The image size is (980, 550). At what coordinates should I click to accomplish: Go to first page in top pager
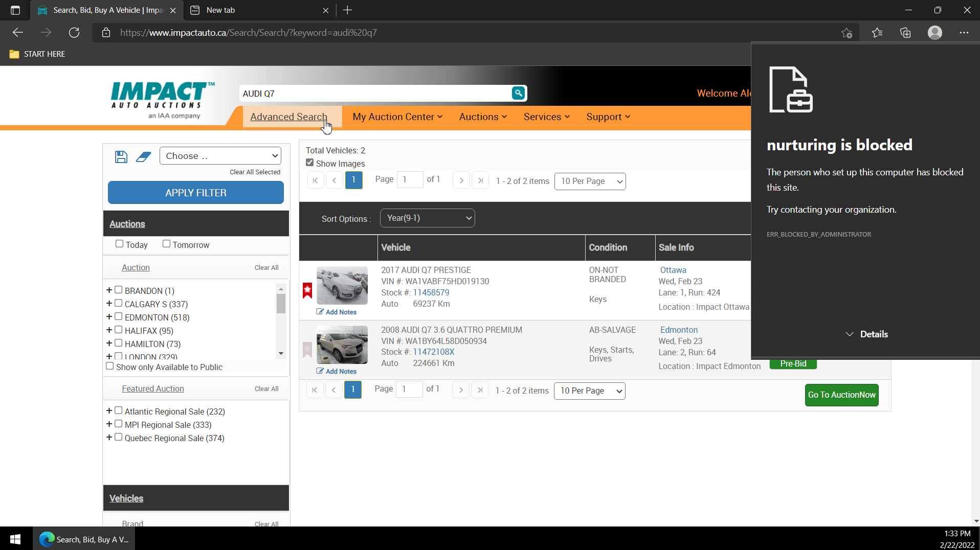point(315,180)
